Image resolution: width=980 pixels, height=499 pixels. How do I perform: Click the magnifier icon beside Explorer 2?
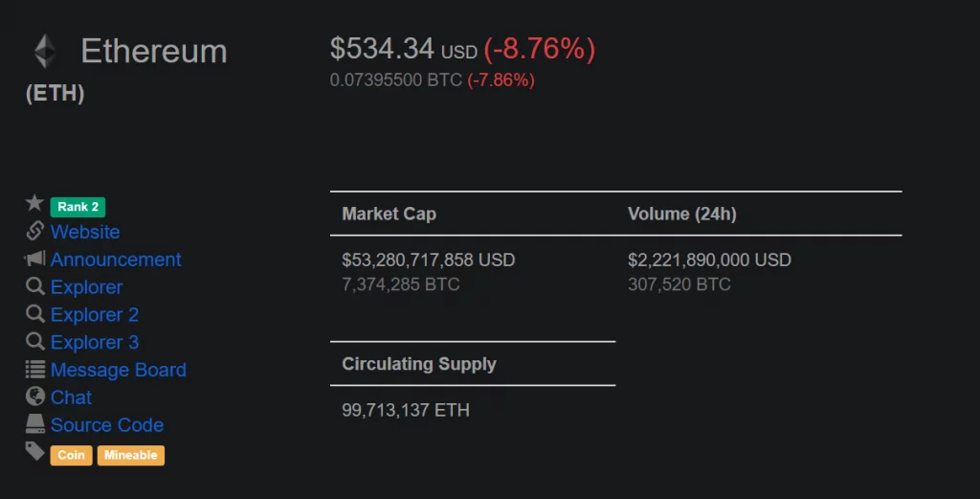(x=35, y=313)
